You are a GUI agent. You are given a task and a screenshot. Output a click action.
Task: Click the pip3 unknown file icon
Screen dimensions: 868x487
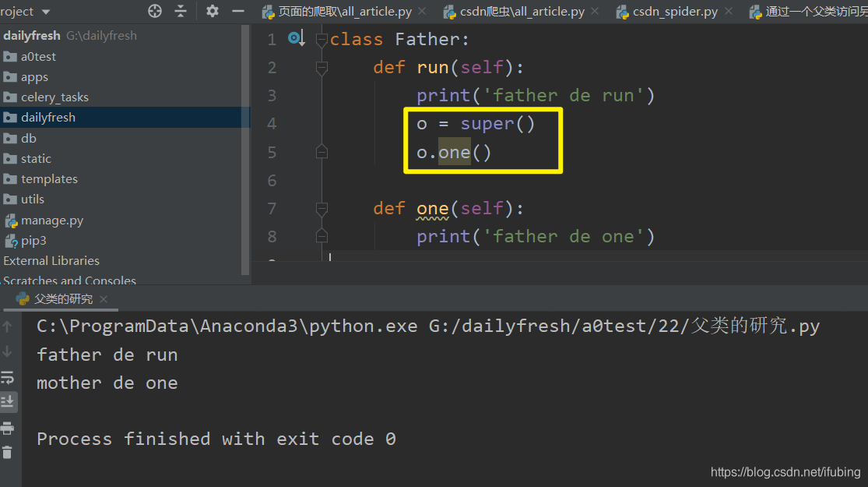pyautogui.click(x=11, y=241)
